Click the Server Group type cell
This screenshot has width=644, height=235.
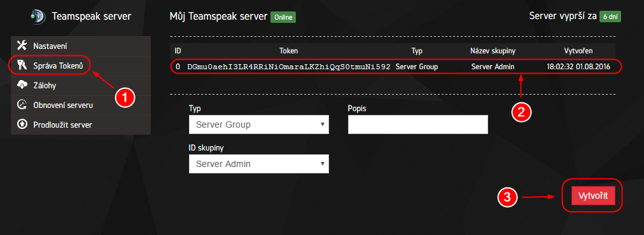point(416,66)
